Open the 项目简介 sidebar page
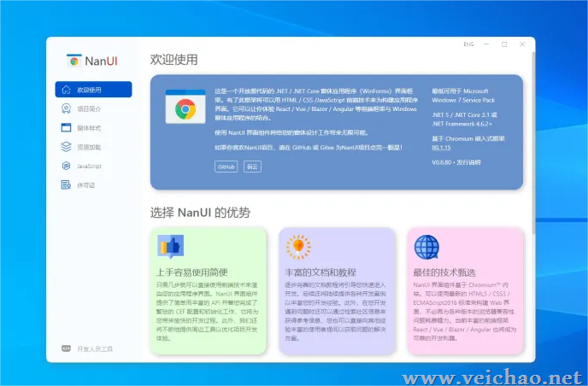Screen dimensions: 588x386 93,108
